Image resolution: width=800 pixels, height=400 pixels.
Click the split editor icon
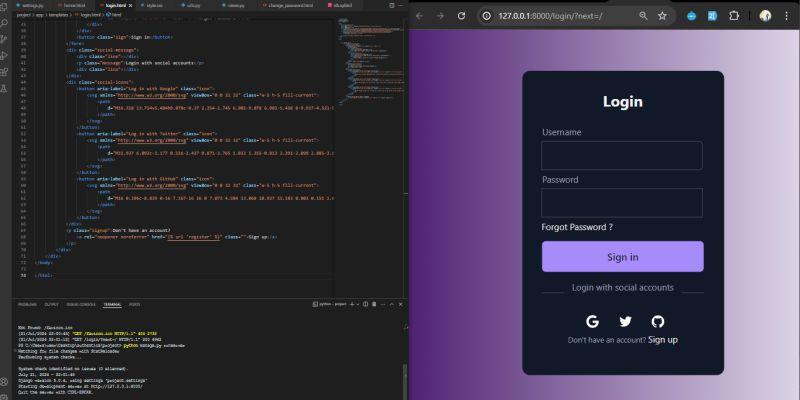(392, 5)
